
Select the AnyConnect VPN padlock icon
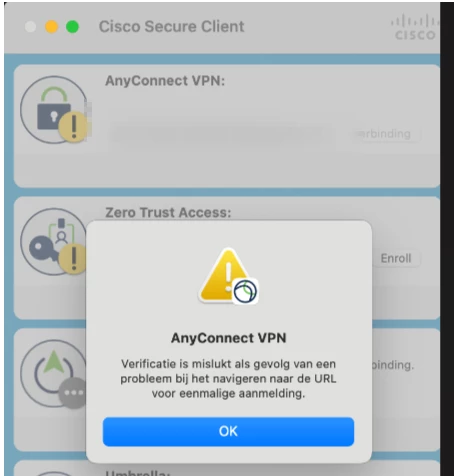(x=53, y=110)
